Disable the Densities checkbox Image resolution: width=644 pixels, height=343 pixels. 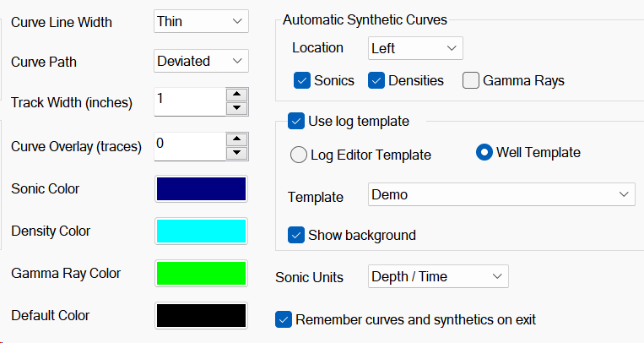tap(376, 81)
